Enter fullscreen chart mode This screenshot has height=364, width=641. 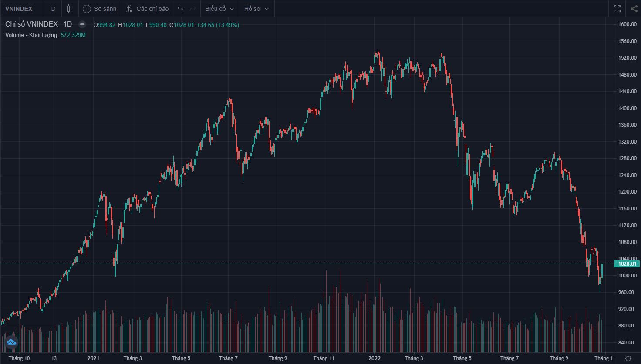tap(617, 9)
